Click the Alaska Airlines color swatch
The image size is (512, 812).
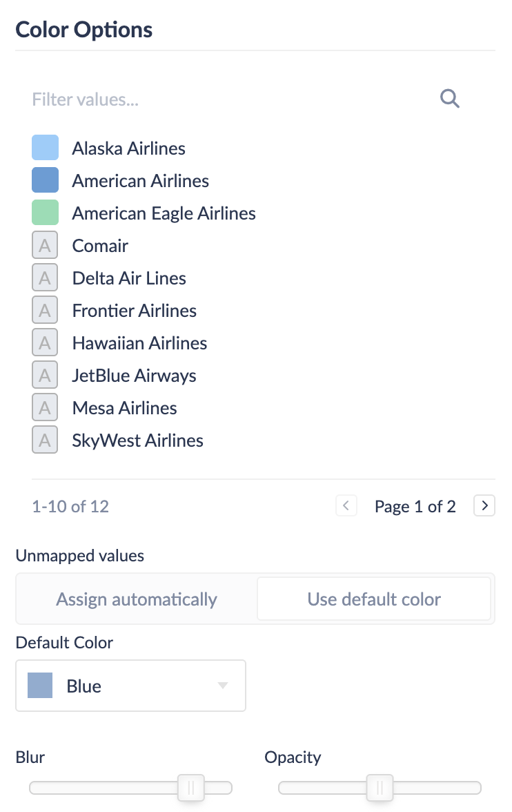(45, 148)
